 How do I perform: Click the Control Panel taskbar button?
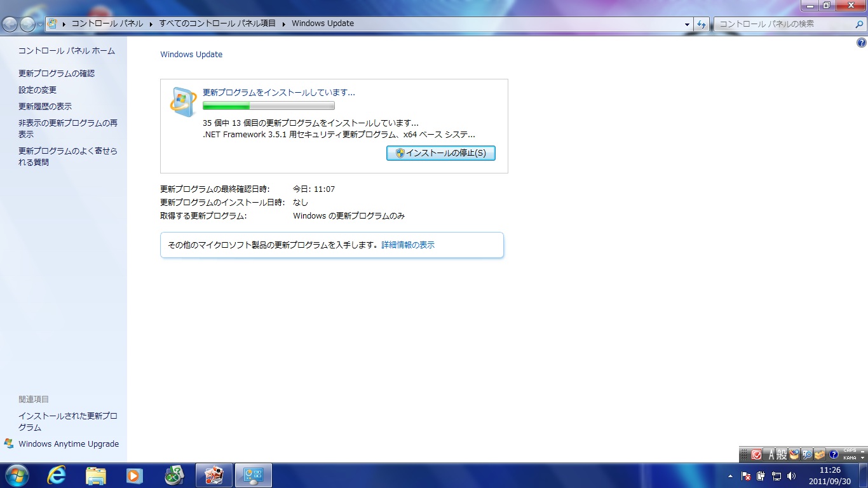click(x=254, y=475)
